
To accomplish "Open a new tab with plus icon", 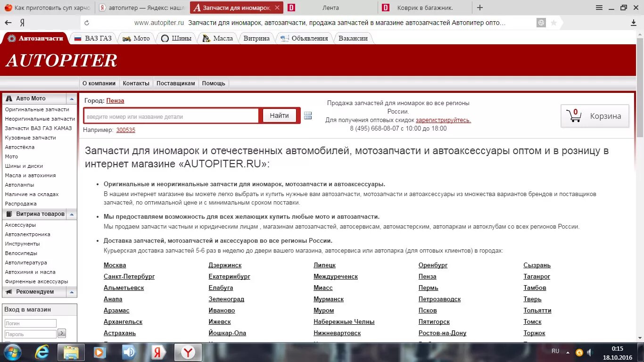I will [480, 8].
